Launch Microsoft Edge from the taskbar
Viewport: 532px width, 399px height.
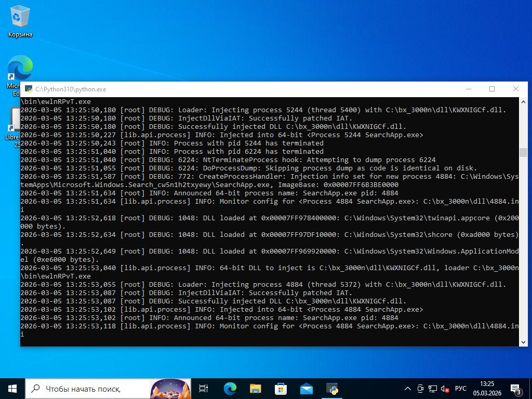point(230,388)
